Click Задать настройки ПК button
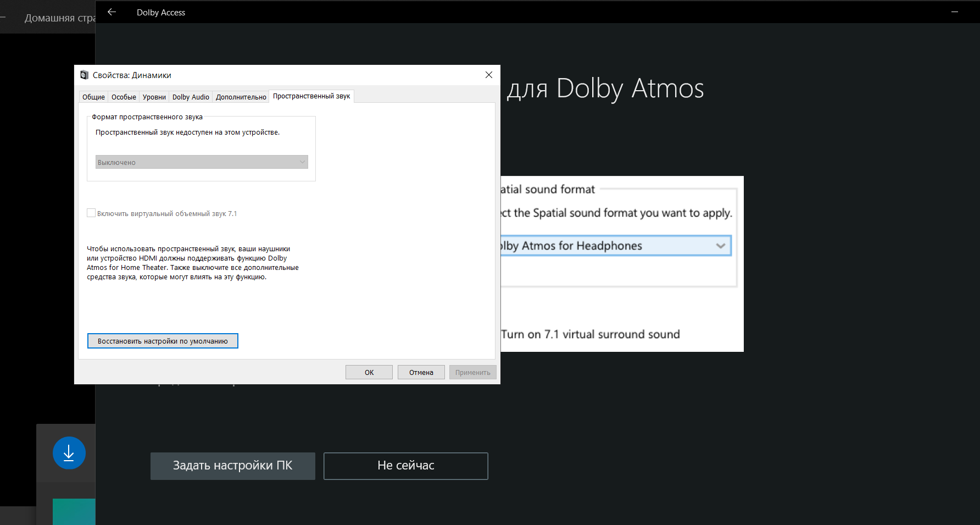 [233, 466]
